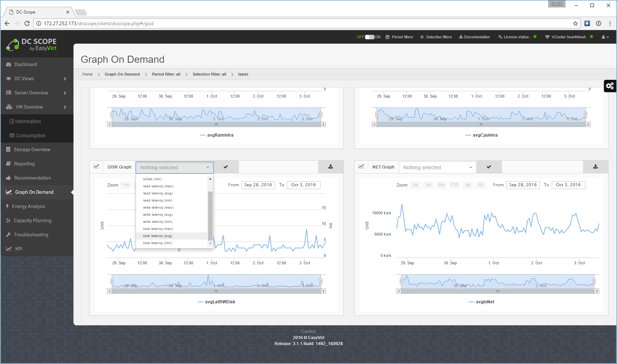Click the DISK Graph chart icon

[97, 167]
